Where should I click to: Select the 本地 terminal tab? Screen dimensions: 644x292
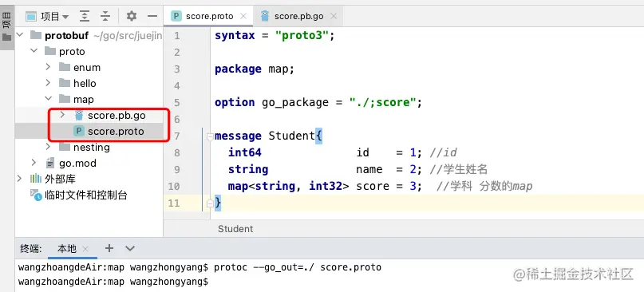point(66,248)
